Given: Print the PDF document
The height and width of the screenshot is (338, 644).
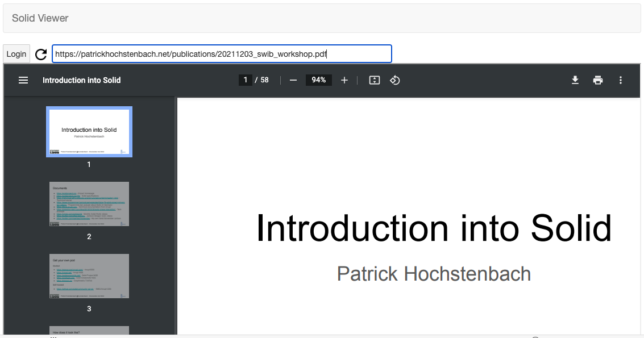Looking at the screenshot, I should (598, 80).
